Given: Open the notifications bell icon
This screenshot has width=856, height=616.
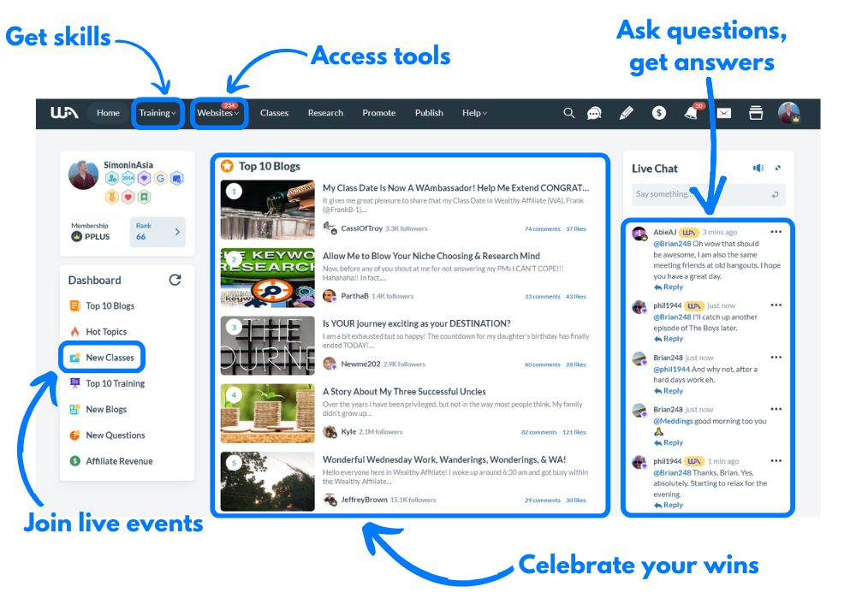Looking at the screenshot, I should [x=691, y=113].
